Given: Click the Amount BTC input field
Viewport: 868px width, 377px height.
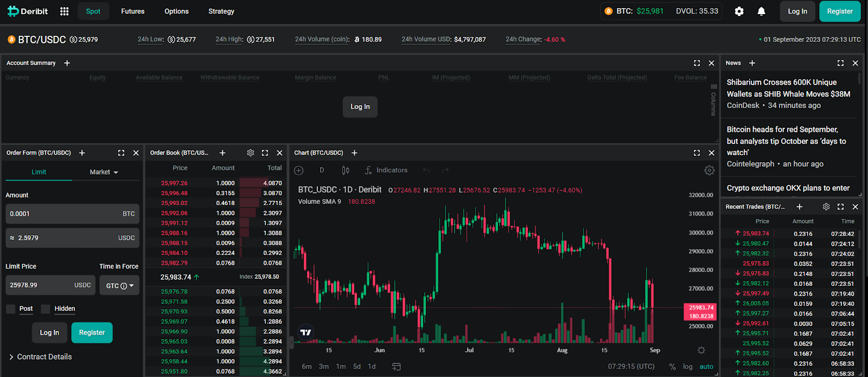Looking at the screenshot, I should pyautogui.click(x=72, y=214).
